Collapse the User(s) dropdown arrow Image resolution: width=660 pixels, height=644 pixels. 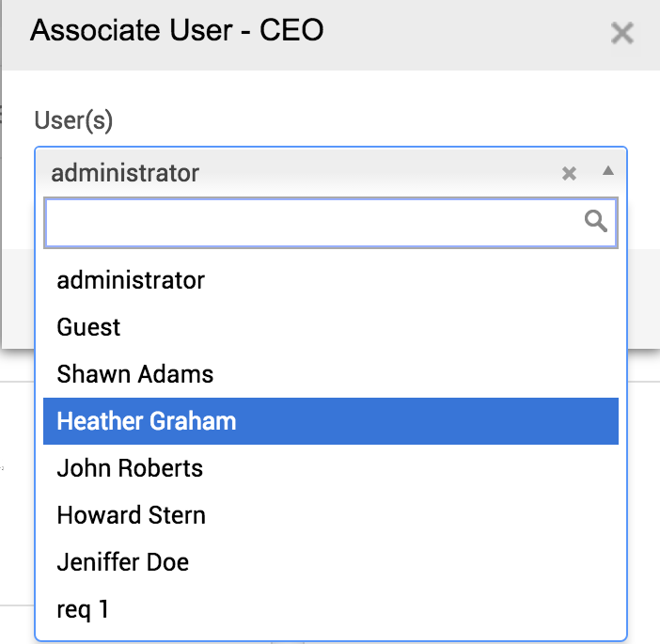[607, 171]
